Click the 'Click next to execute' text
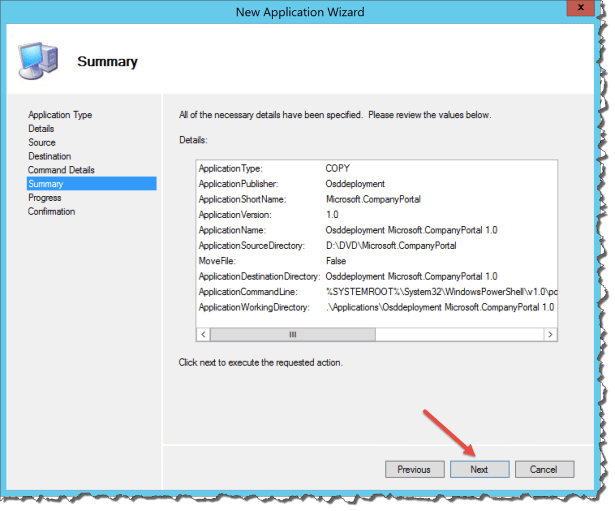Screen dimensions: 615x511 click(260, 362)
